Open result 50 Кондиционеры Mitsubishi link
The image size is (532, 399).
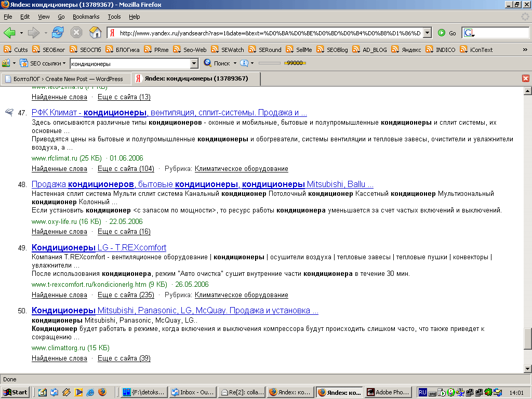[x=175, y=311]
